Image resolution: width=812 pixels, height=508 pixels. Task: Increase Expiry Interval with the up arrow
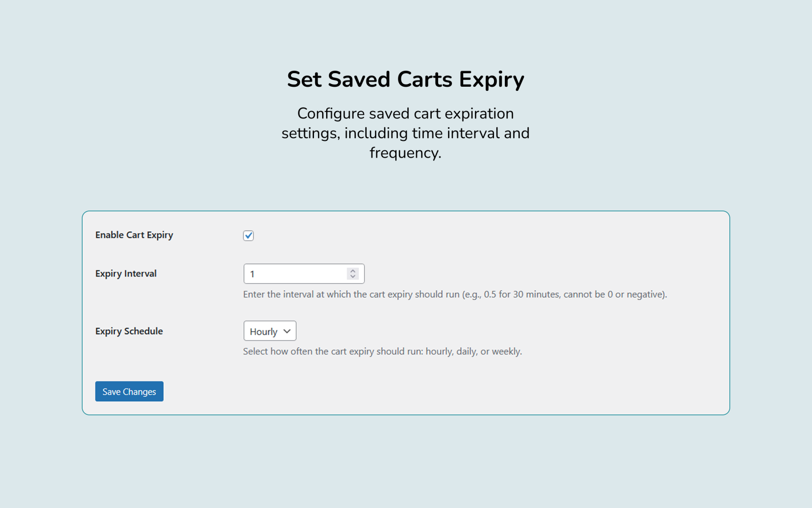pyautogui.click(x=353, y=271)
